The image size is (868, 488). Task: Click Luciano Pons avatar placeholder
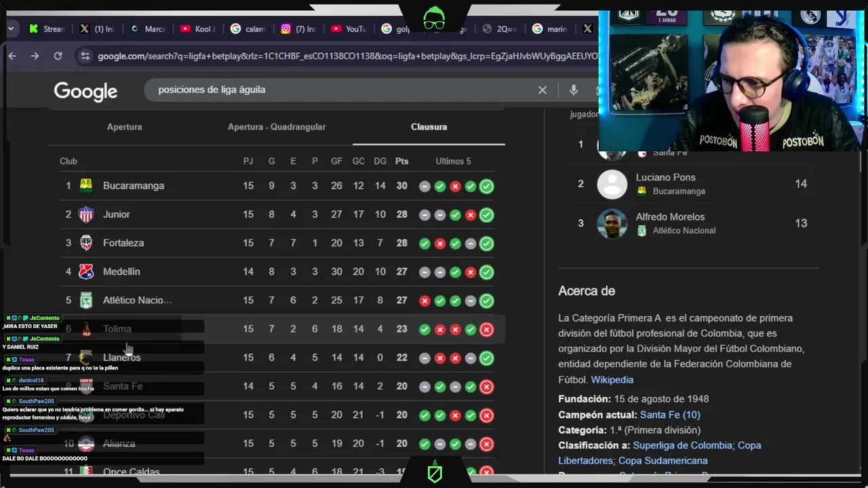click(612, 184)
